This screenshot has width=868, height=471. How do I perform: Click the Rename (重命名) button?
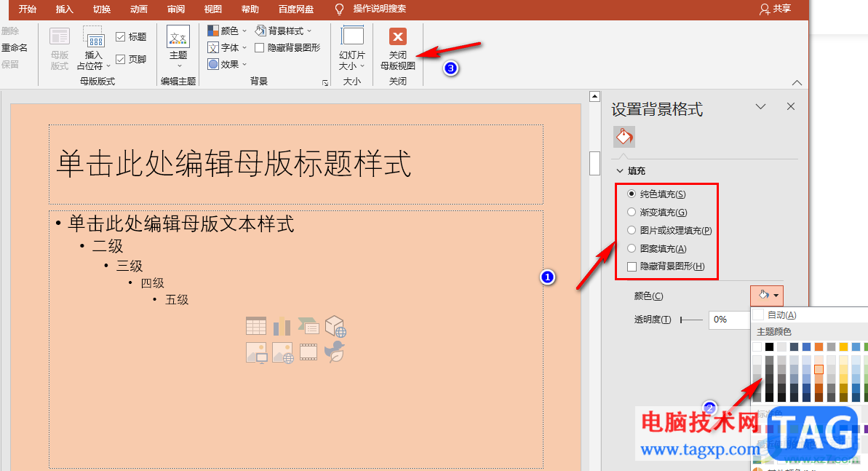click(15, 47)
